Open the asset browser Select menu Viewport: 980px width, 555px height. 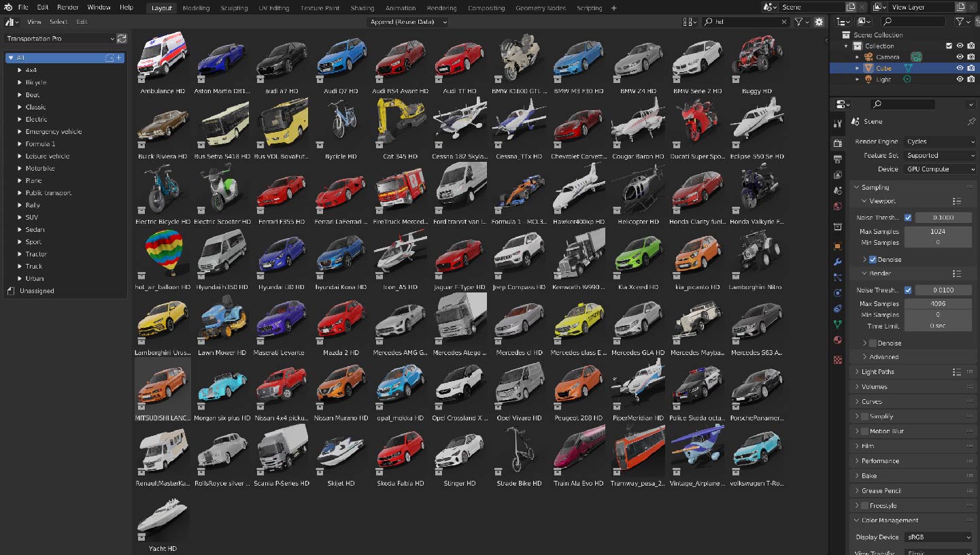pyautogui.click(x=58, y=22)
